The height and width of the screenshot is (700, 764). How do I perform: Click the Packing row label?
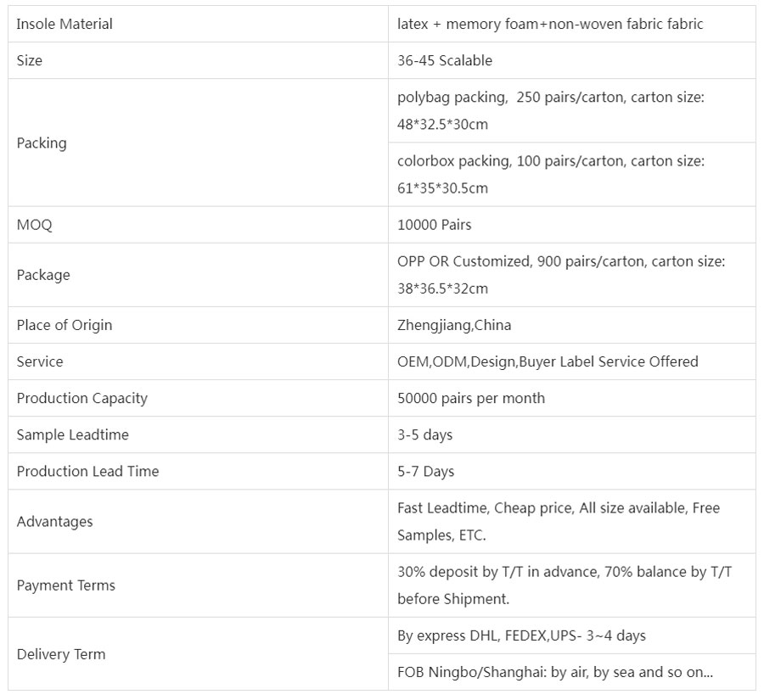pos(42,143)
